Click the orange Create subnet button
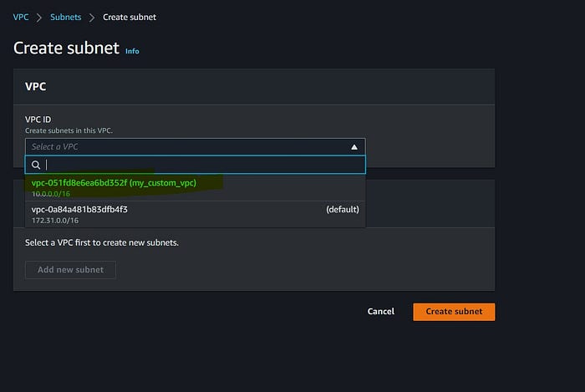Screen dimensions: 585x392 click(454, 312)
